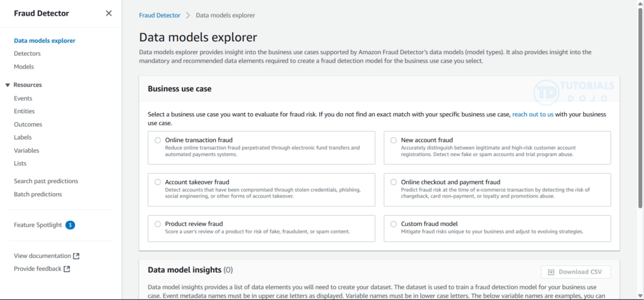The height and width of the screenshot is (300, 644).
Task: Select the New account fraud option
Action: 394,140
